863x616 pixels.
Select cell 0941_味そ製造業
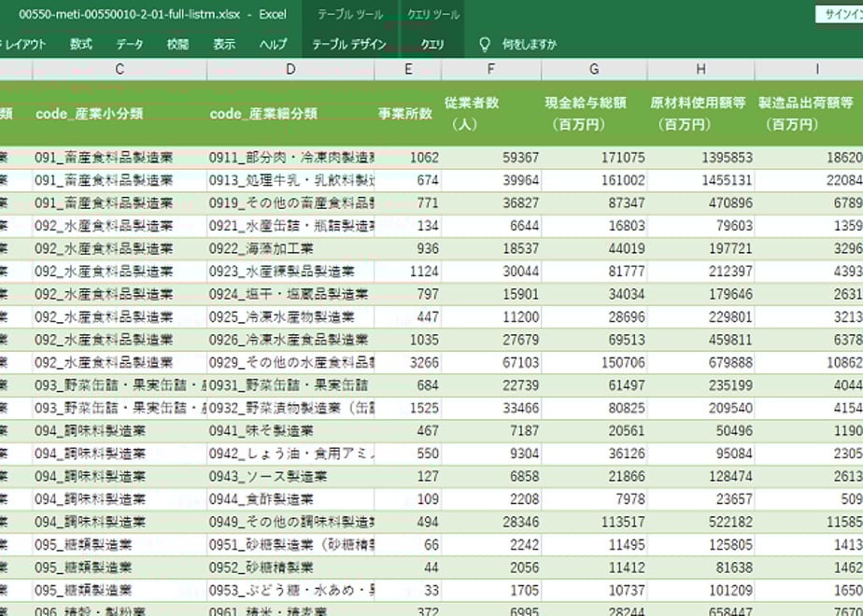click(x=290, y=431)
